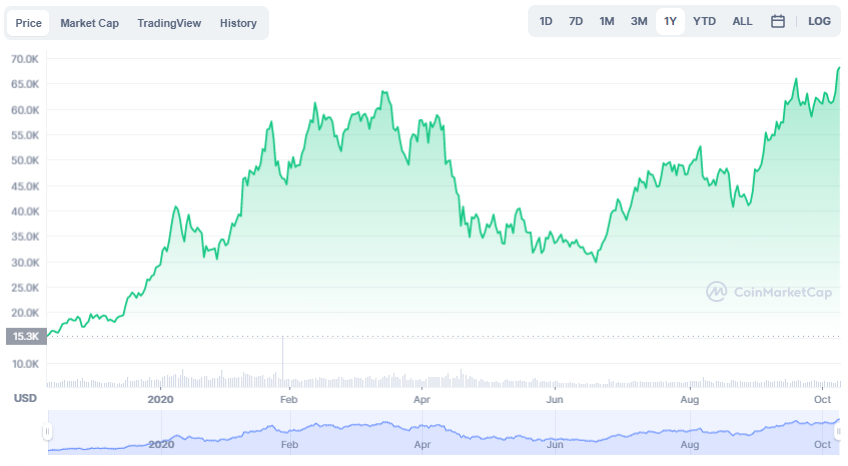The width and height of the screenshot is (848, 466).
Task: Select the 3M time range
Action: click(639, 22)
